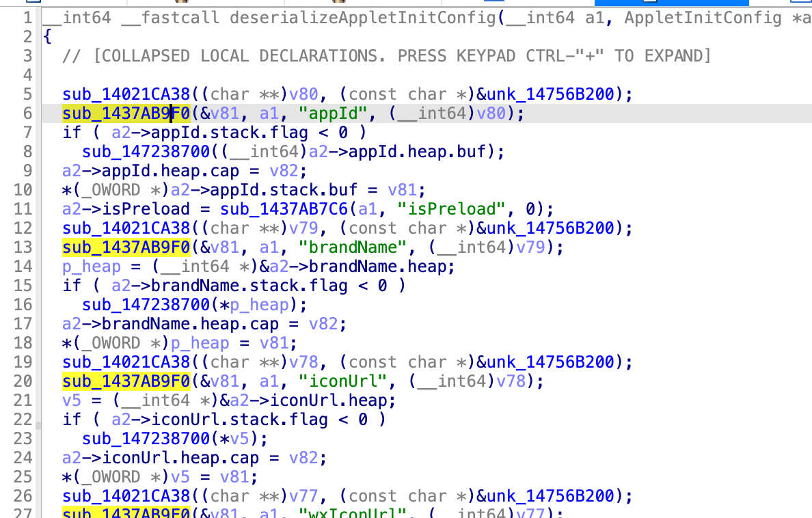Click the deserializeAppletInitConfig function name
Viewport: 812px width, 518px height.
click(x=362, y=18)
